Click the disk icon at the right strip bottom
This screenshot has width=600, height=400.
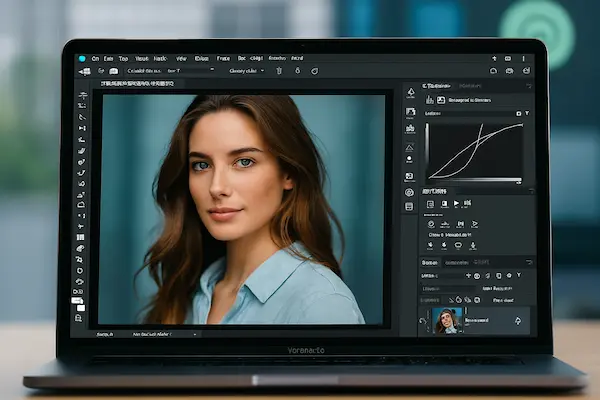pyautogui.click(x=409, y=207)
